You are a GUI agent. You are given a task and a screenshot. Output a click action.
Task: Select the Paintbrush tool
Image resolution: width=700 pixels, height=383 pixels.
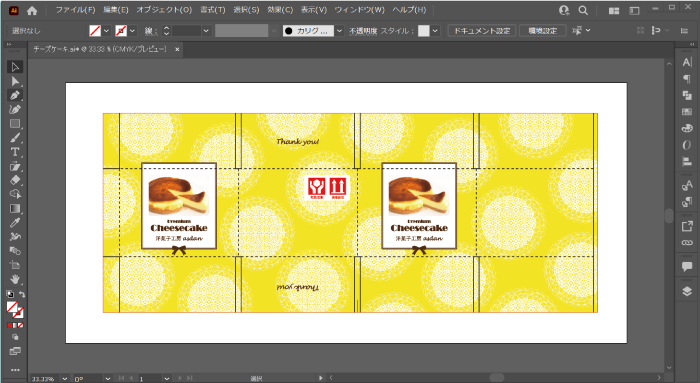[x=15, y=138]
